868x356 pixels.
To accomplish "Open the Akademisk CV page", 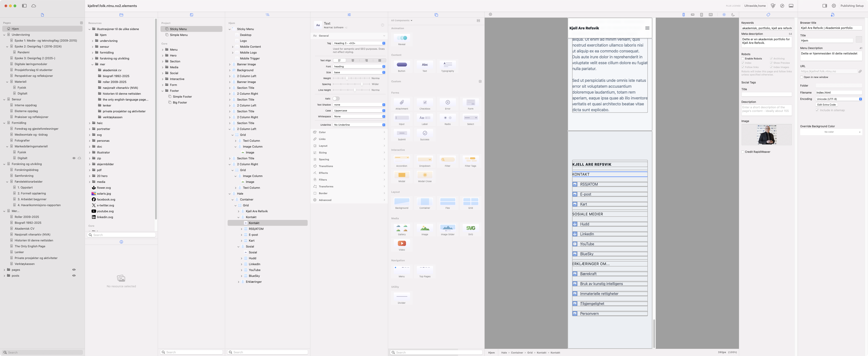I will (x=24, y=229).
